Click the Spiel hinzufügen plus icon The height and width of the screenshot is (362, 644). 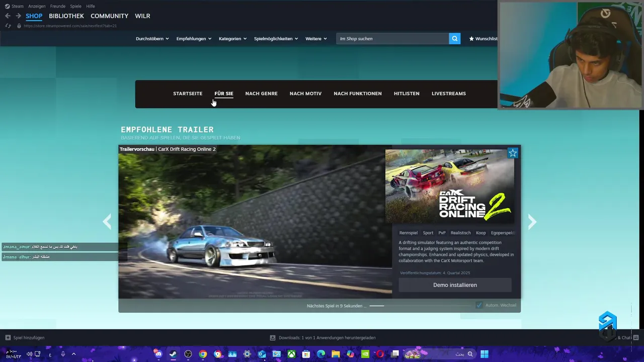coord(8,338)
